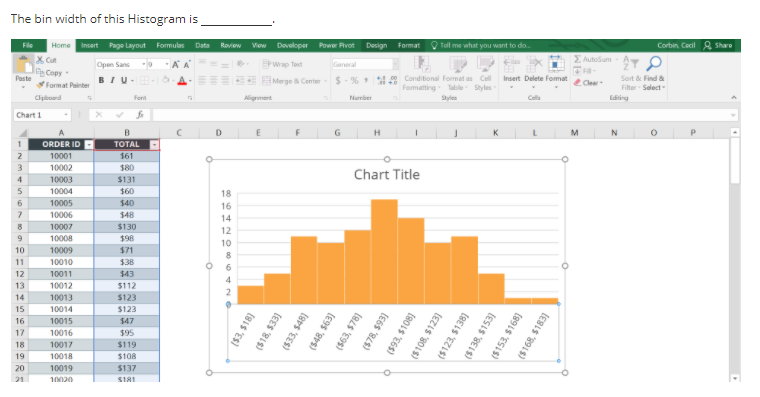Click the vertical scrollbar down arrow

click(735, 378)
